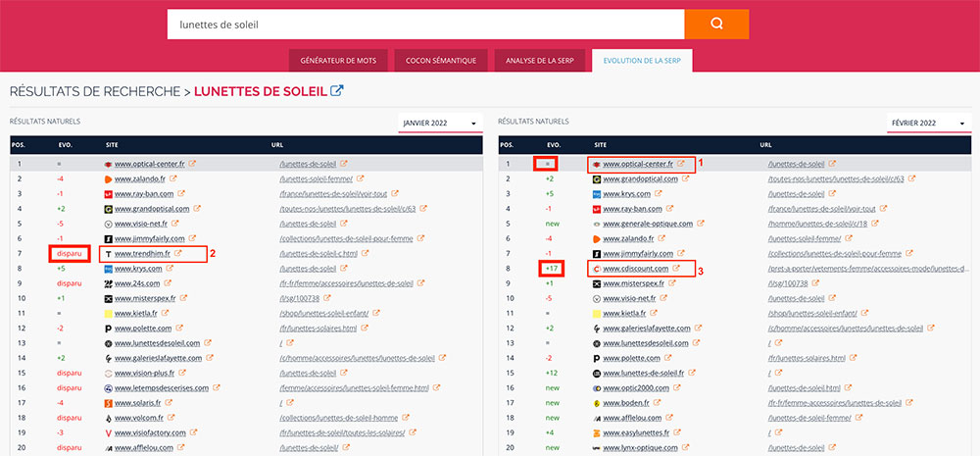Viewport: 980px width, 456px height.
Task: Open the Cocon sémantique tab
Action: 441,61
